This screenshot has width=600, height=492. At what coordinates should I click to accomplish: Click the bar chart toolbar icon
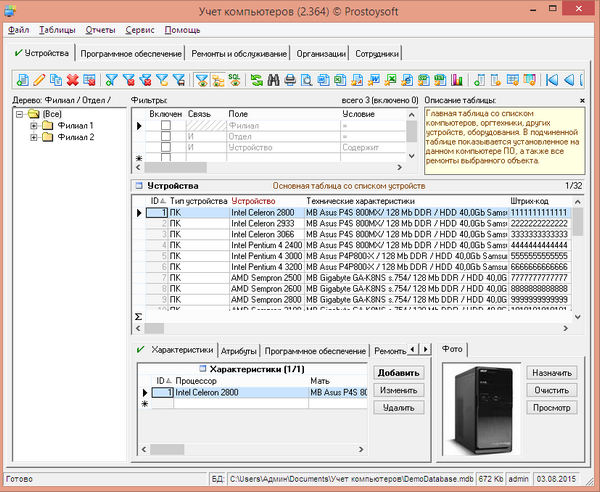457,79
